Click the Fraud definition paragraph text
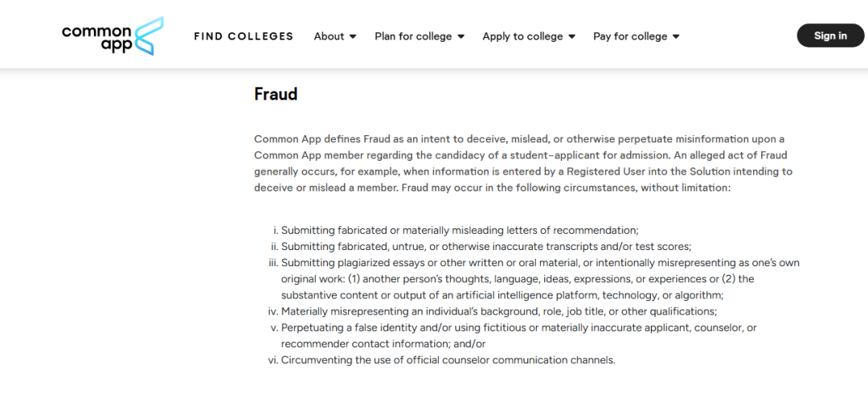 [524, 162]
